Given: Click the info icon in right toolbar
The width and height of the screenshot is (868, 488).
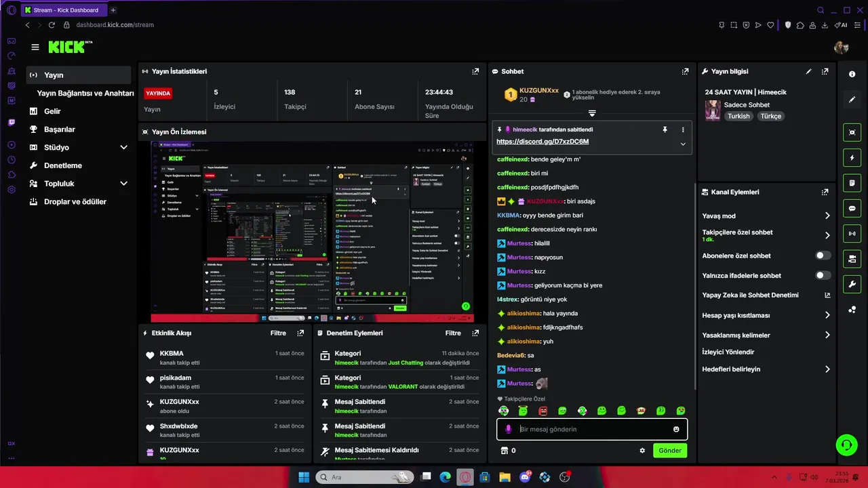Looking at the screenshot, I should pyautogui.click(x=852, y=74).
